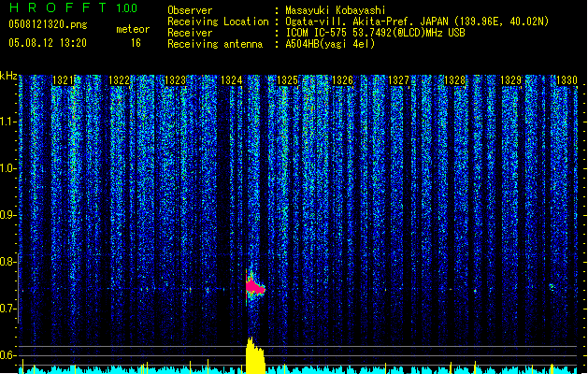This screenshot has height=374, width=588.
Task: Click the 1327 time marker
Action: coord(398,80)
